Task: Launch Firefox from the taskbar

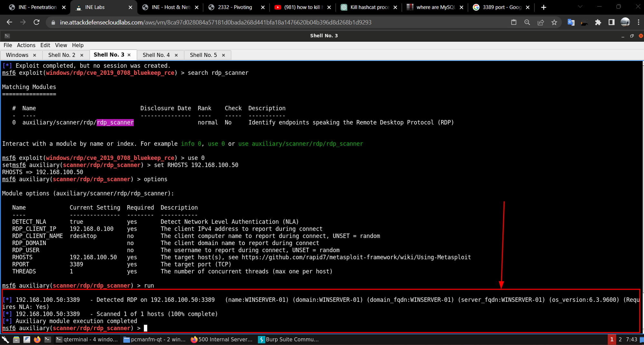Action: pos(37,339)
